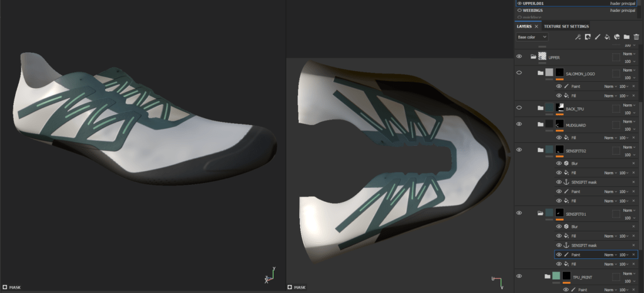Remove the SENSIFIT mask anchor under SENSIFIT01
644x293 pixels.
tap(633, 245)
